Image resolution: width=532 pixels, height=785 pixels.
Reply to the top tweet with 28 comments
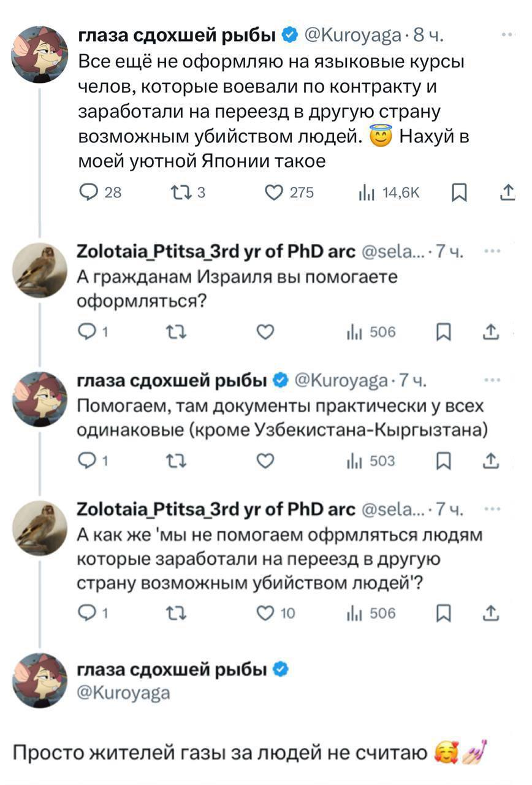[89, 193]
